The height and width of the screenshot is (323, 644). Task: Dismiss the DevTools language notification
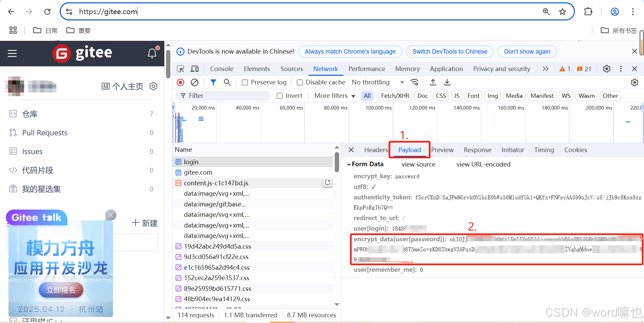click(x=634, y=51)
